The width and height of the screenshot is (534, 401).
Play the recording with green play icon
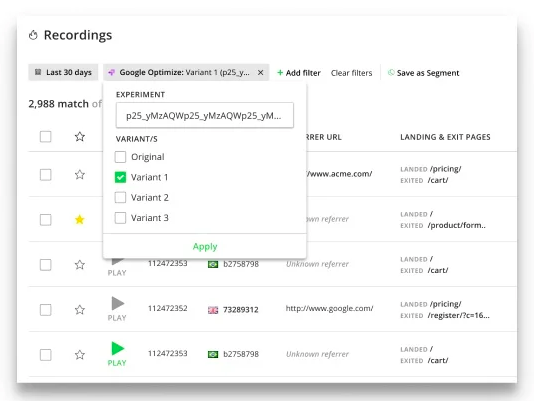tap(117, 349)
